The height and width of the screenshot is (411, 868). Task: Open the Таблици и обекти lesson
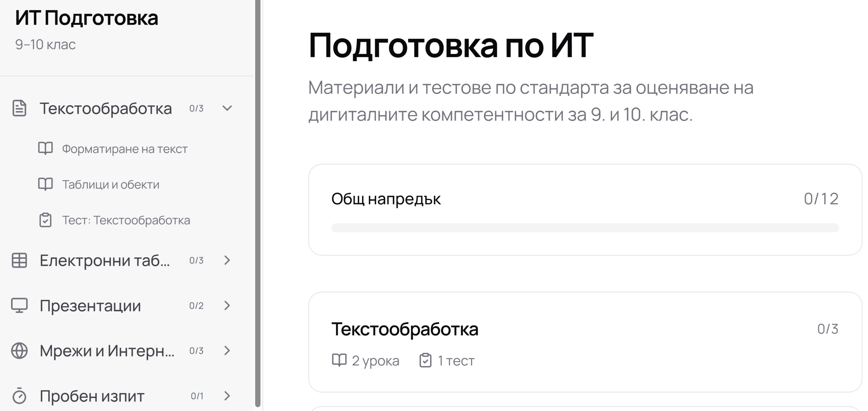tap(111, 184)
